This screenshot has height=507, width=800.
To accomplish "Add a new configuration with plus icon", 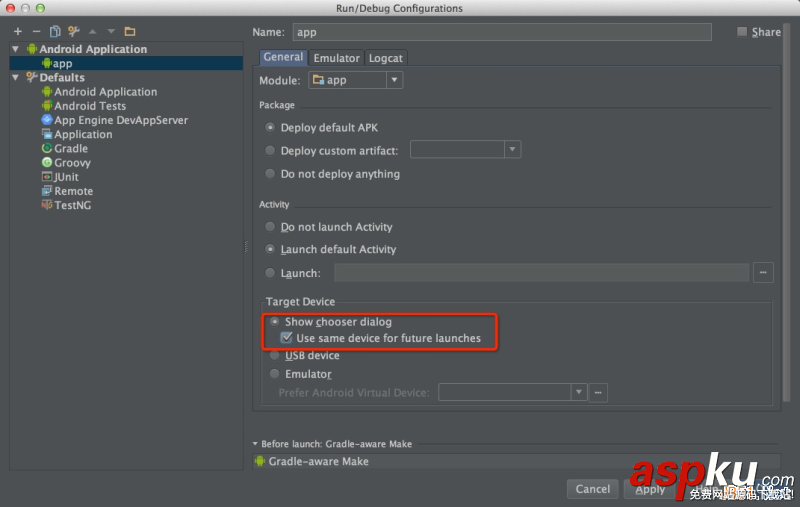I will (x=18, y=32).
